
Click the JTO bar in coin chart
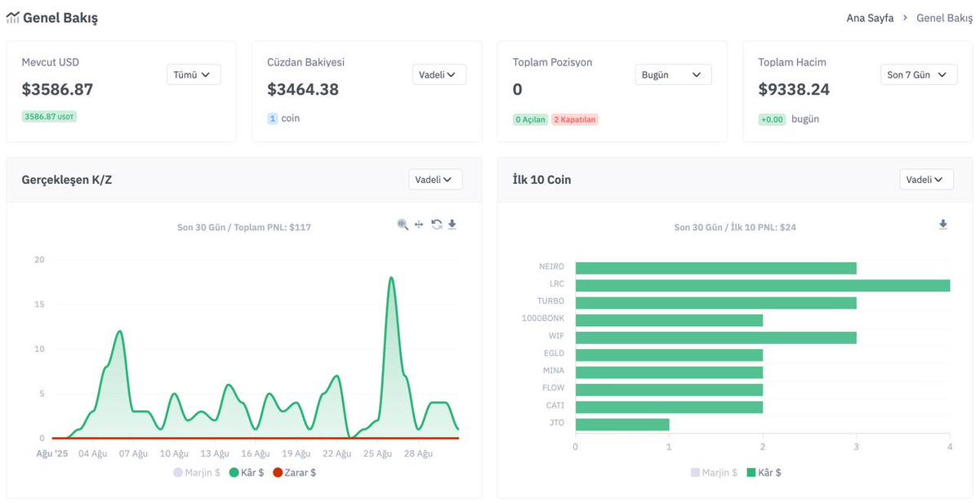[622, 424]
